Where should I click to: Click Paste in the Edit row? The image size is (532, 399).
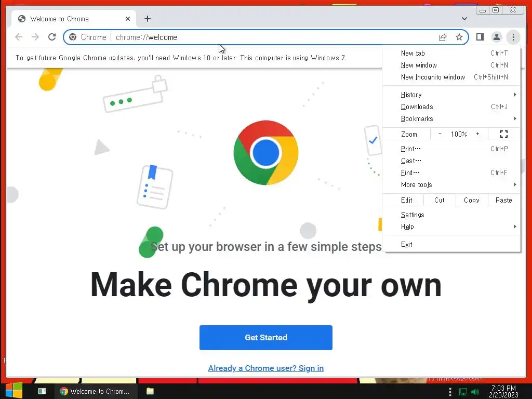pyautogui.click(x=504, y=200)
